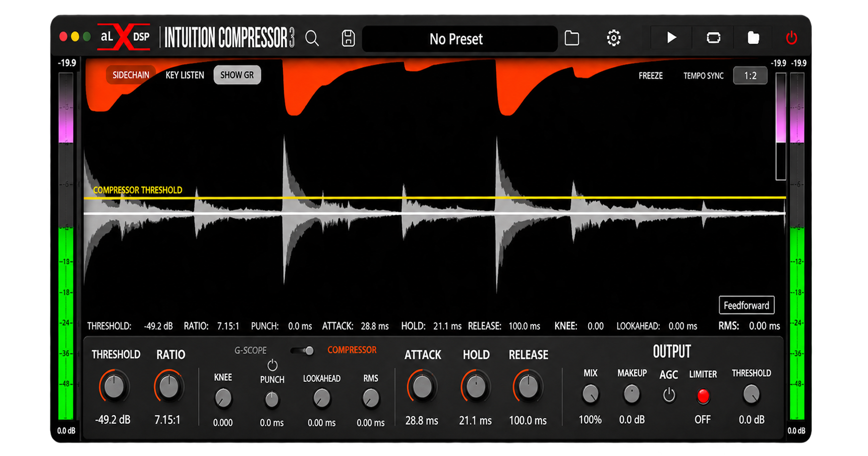The width and height of the screenshot is (868, 456).
Task: Enable the SIDECHAIN button
Action: (x=130, y=75)
